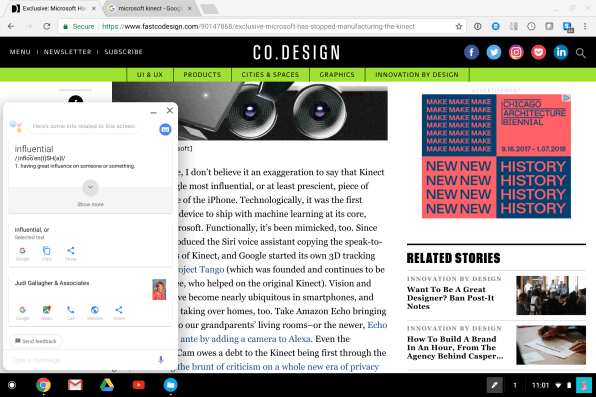596x397 pixels.
Task: Tap the Call icon for Judi Gallagher & Associates
Action: [x=71, y=313]
